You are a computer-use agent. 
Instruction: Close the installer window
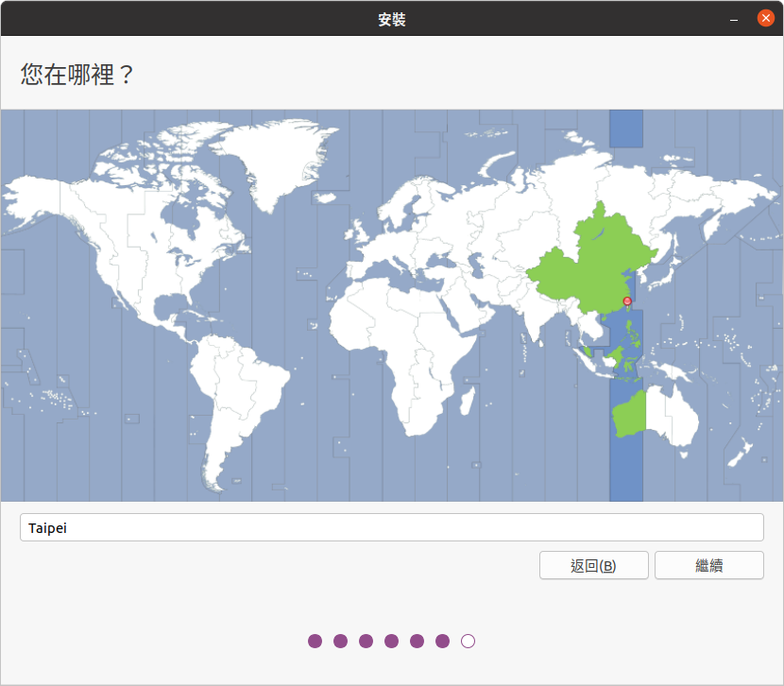click(x=765, y=18)
